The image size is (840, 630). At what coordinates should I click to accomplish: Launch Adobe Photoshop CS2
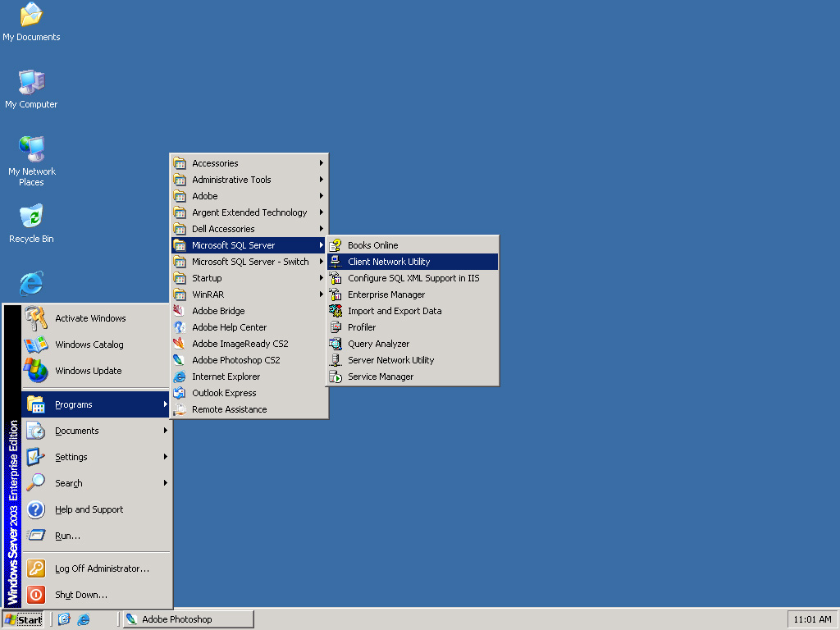coord(235,360)
